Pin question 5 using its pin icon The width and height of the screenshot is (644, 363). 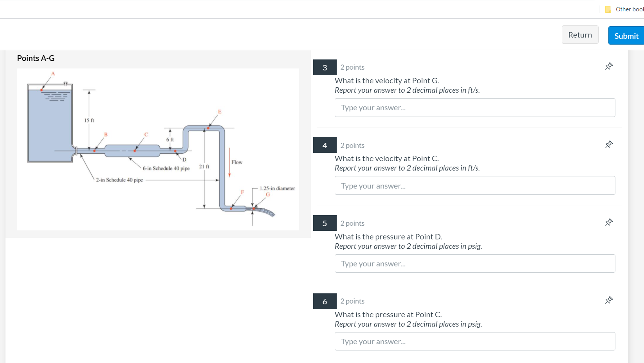[x=609, y=222]
